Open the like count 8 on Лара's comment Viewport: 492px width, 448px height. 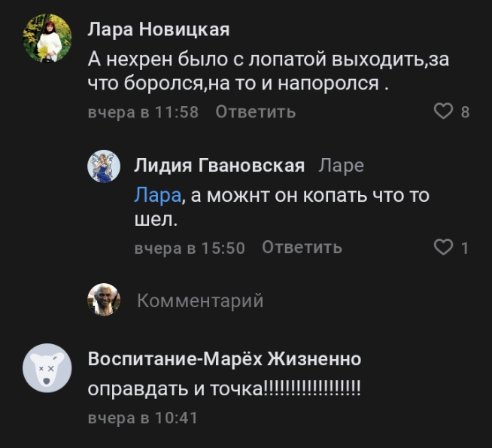click(465, 112)
